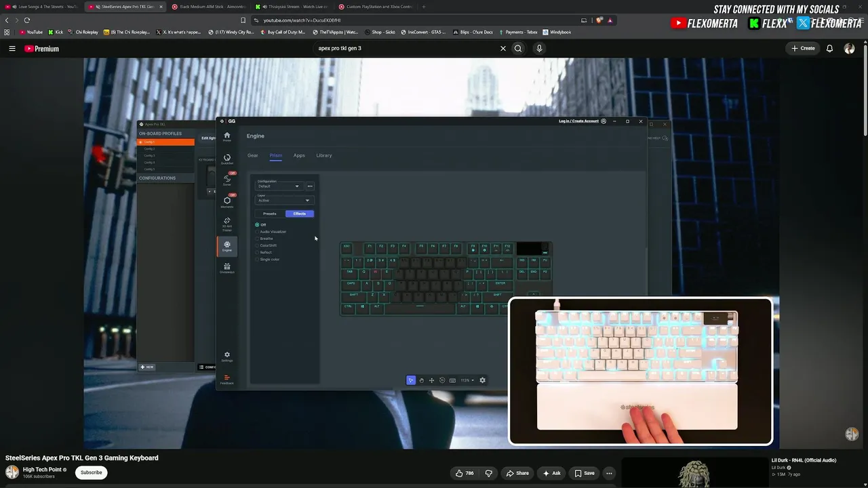The height and width of the screenshot is (488, 868).
Task: Select the ColorShift effect
Action: (x=267, y=245)
